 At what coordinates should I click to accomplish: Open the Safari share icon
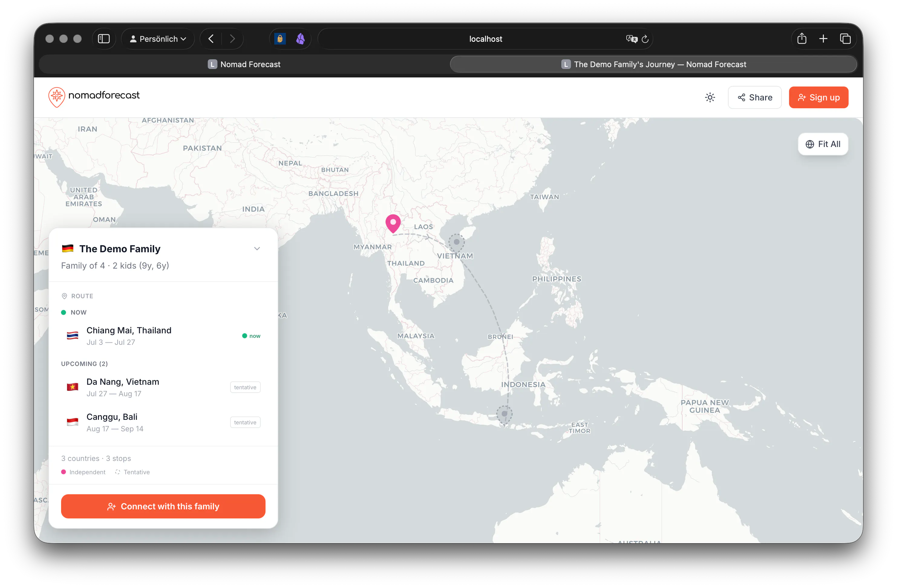coord(802,38)
